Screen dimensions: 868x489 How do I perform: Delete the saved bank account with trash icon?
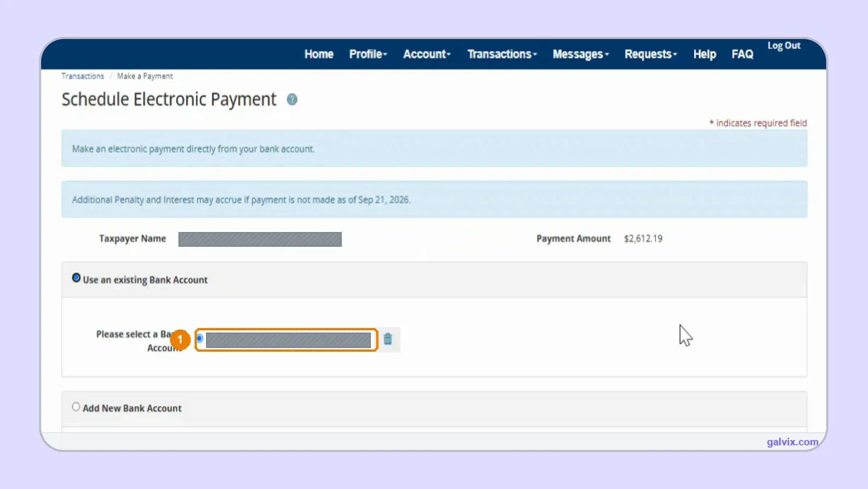pyautogui.click(x=388, y=339)
